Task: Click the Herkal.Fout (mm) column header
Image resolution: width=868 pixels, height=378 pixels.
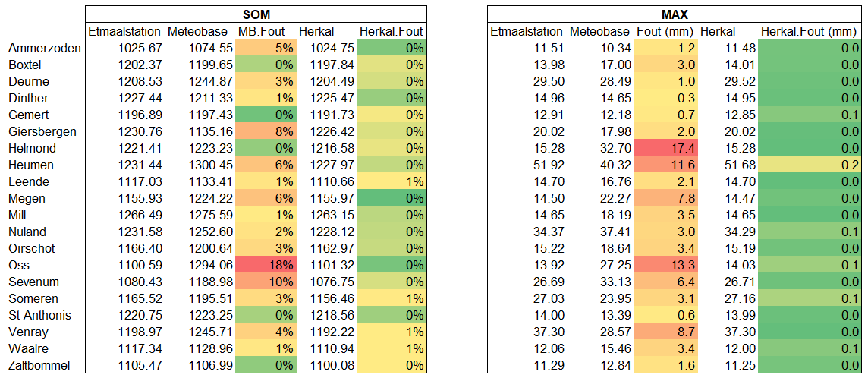Action: (809, 31)
